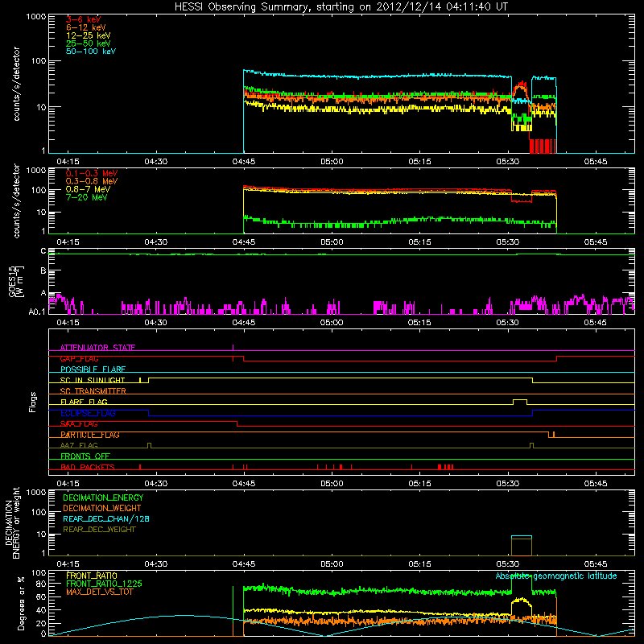Select the 6-12 keV legend label
This screenshot has width=644, height=644.
pyautogui.click(x=86, y=27)
